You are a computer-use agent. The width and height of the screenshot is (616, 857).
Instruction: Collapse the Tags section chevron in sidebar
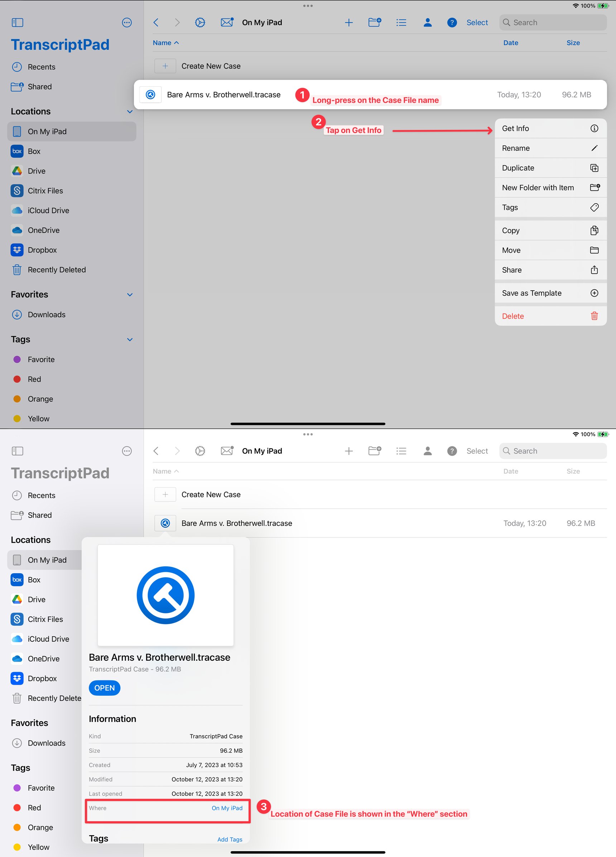tap(130, 340)
